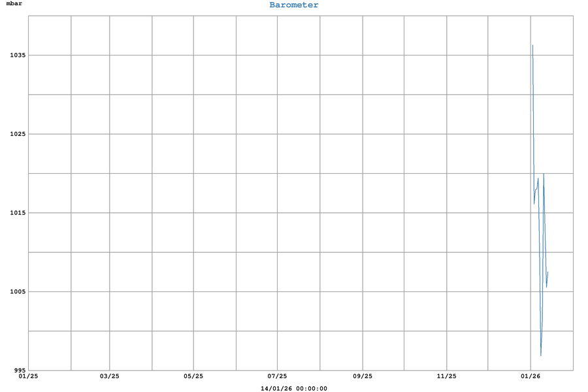Click the lowest dip of the pressure line
The image size is (588, 392).
tap(541, 355)
